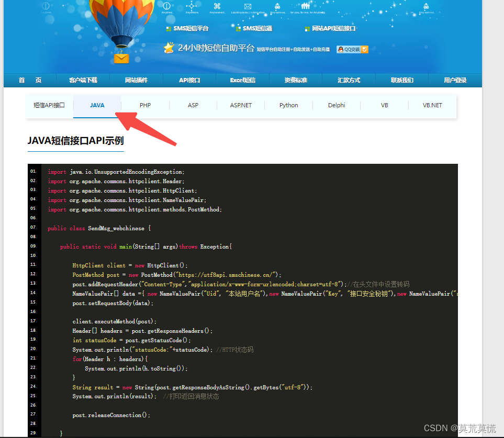Screen dimensions: 504x438
Task: Click the System.out.println(h.toString()) line
Action: click(136, 368)
